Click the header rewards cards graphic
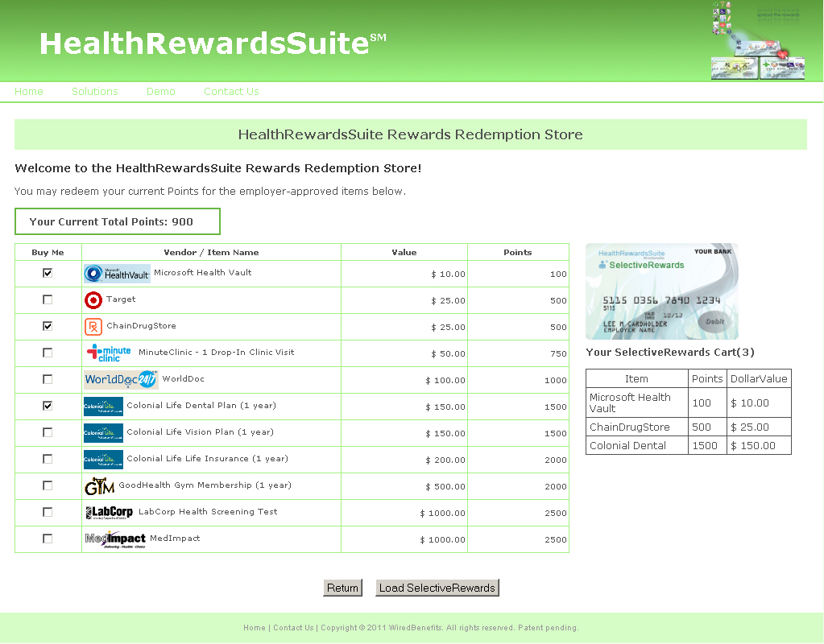 click(x=758, y=41)
